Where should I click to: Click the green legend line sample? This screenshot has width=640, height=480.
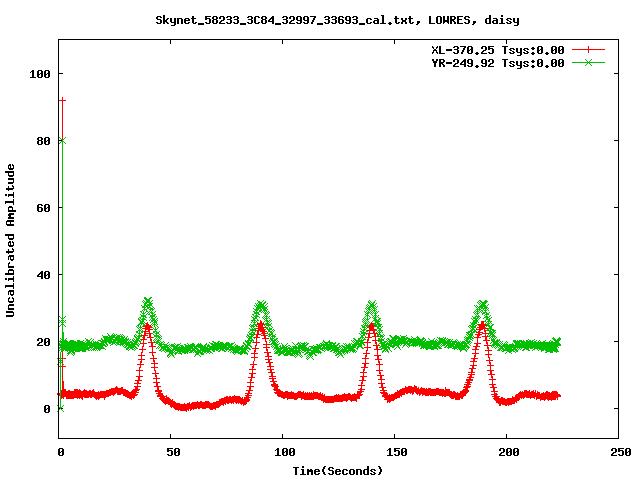click(x=588, y=62)
